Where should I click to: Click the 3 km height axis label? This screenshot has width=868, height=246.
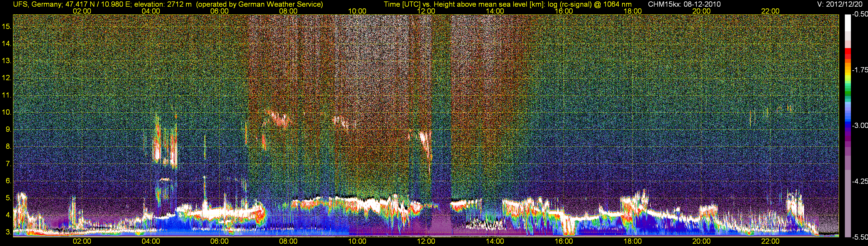point(8,232)
